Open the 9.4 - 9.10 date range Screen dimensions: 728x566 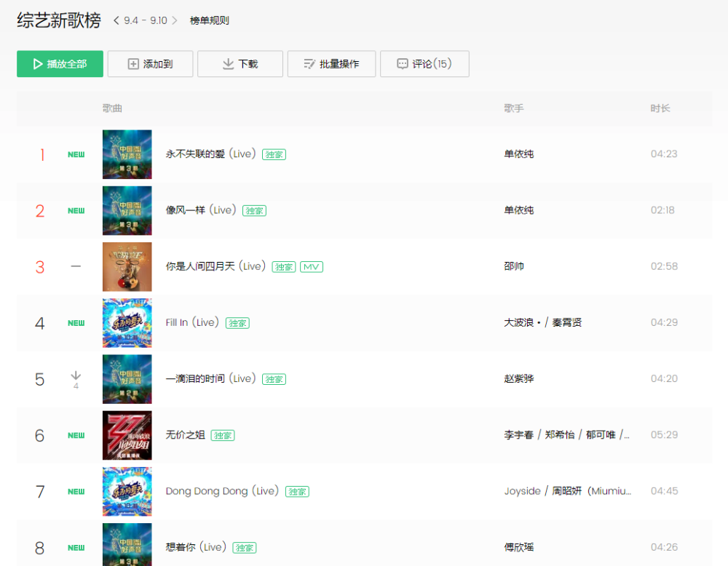[146, 20]
